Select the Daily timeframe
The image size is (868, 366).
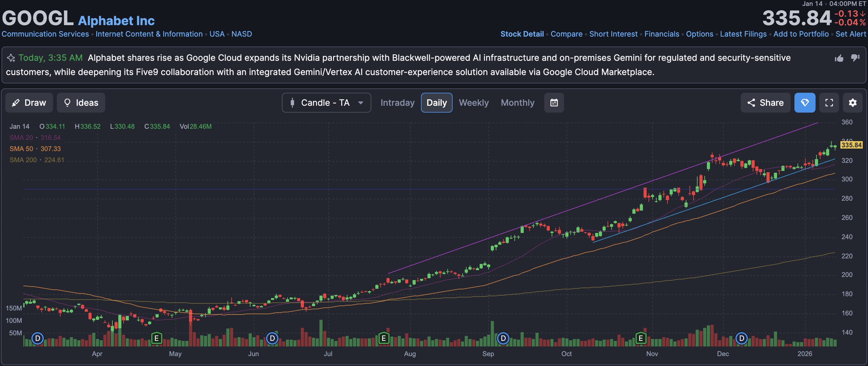pyautogui.click(x=436, y=103)
